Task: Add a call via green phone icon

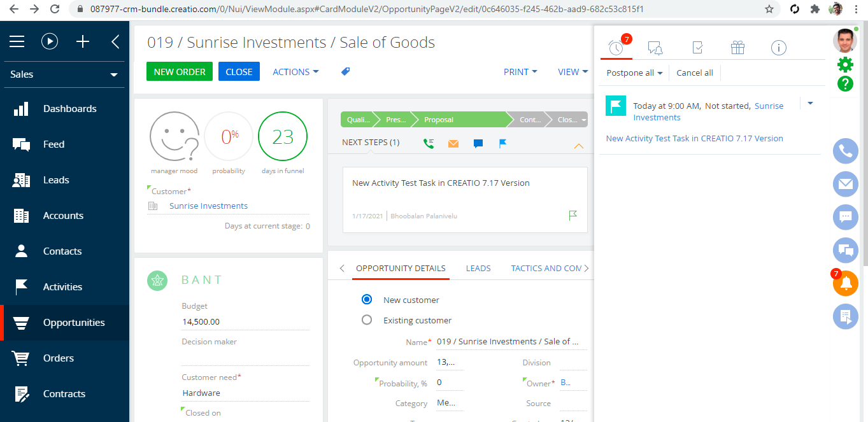Action: [429, 143]
